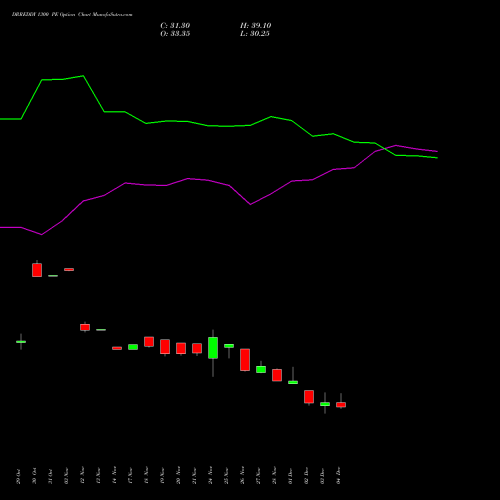Screen dimensions: 500x500
Task: Select the small green candlestick for 29 Oct
Action: point(21,342)
